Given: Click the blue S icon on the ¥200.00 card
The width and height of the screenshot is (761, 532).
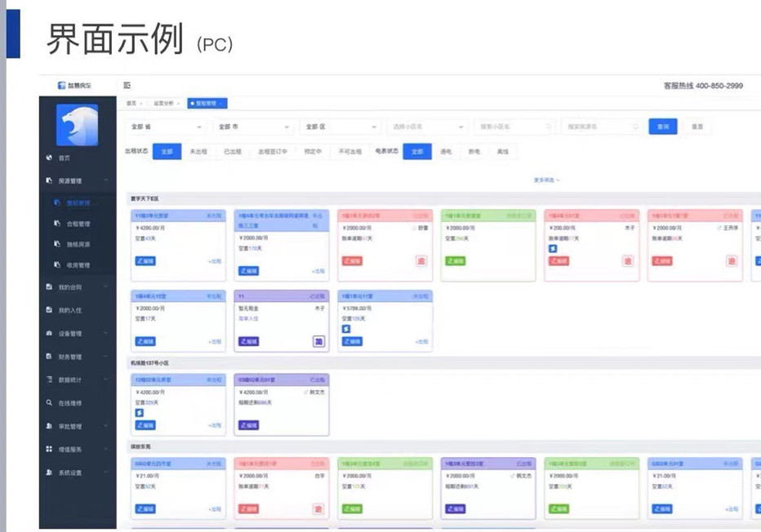Looking at the screenshot, I should click(x=553, y=249).
